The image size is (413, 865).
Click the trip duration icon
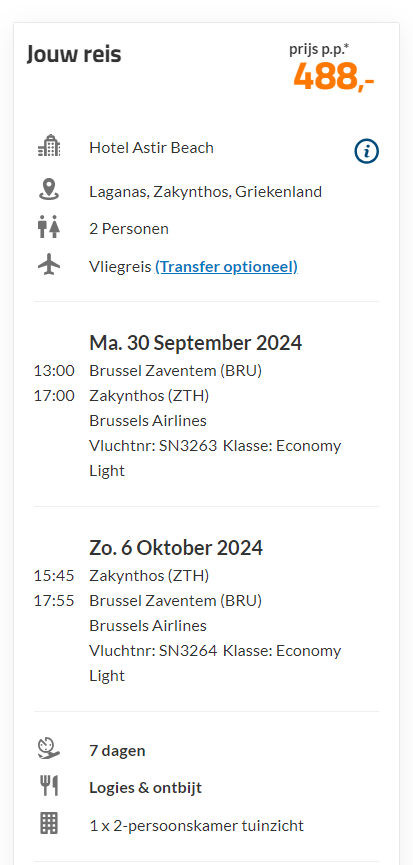point(49,749)
